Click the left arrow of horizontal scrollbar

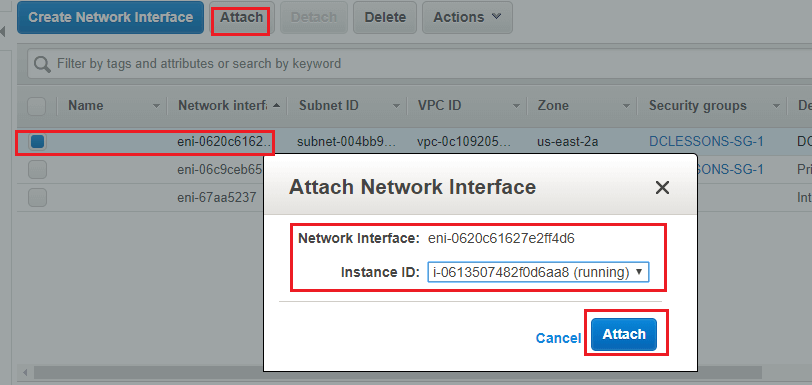point(24,372)
